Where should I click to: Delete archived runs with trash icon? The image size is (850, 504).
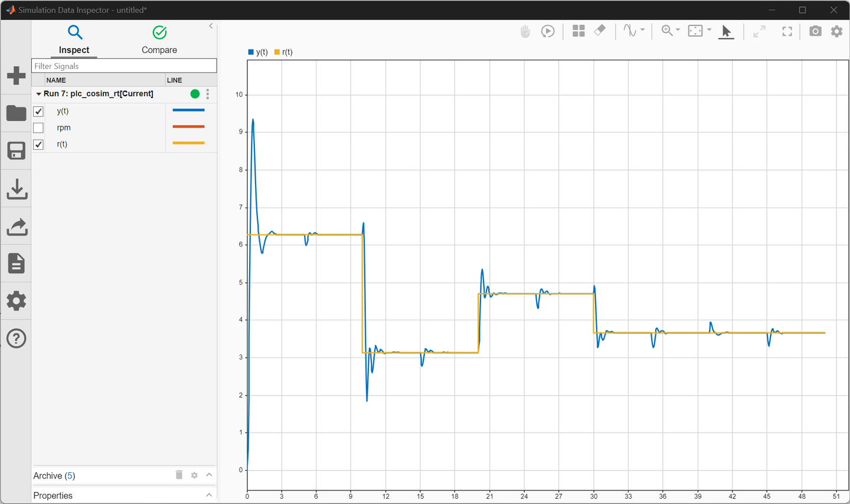[179, 475]
